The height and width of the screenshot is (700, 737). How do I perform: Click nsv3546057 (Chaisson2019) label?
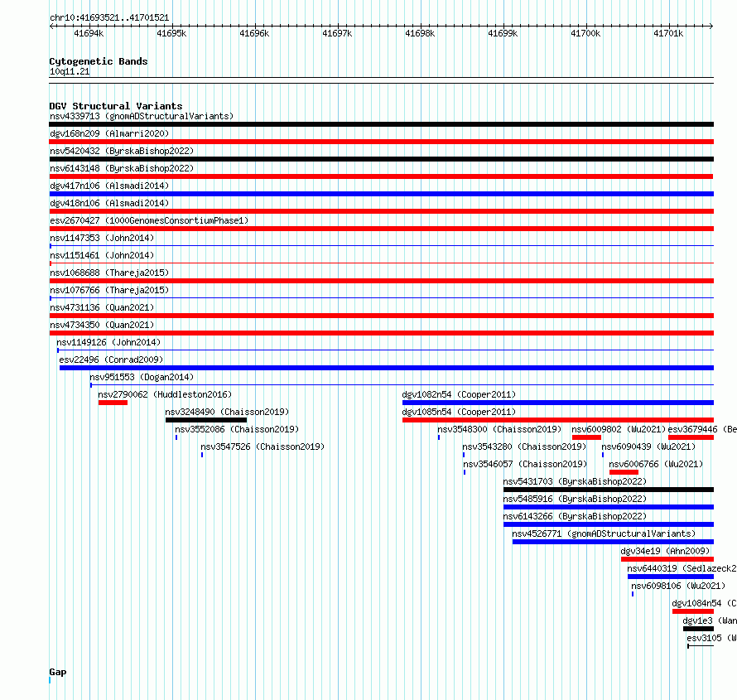(525, 464)
